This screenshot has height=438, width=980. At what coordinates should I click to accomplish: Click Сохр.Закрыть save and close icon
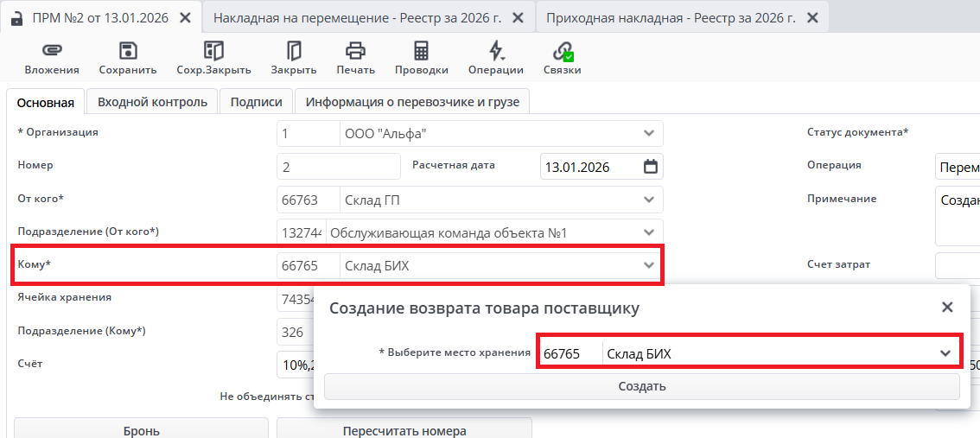(213, 51)
